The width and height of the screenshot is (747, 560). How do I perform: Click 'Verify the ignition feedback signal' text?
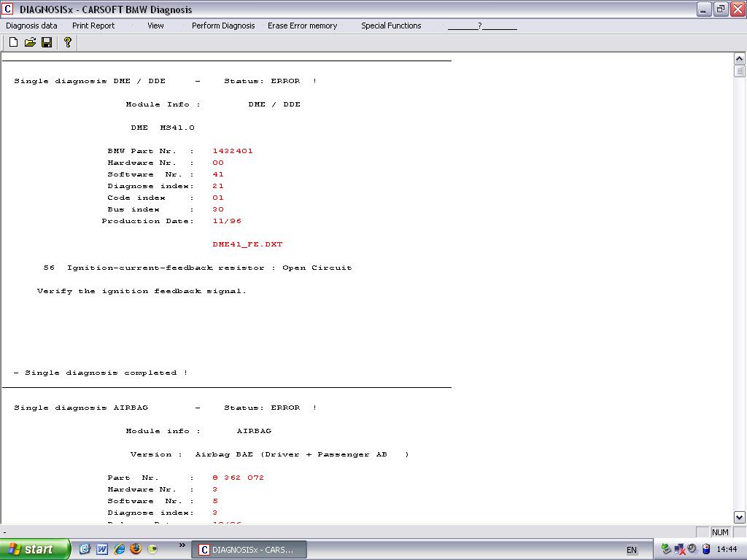(x=142, y=291)
